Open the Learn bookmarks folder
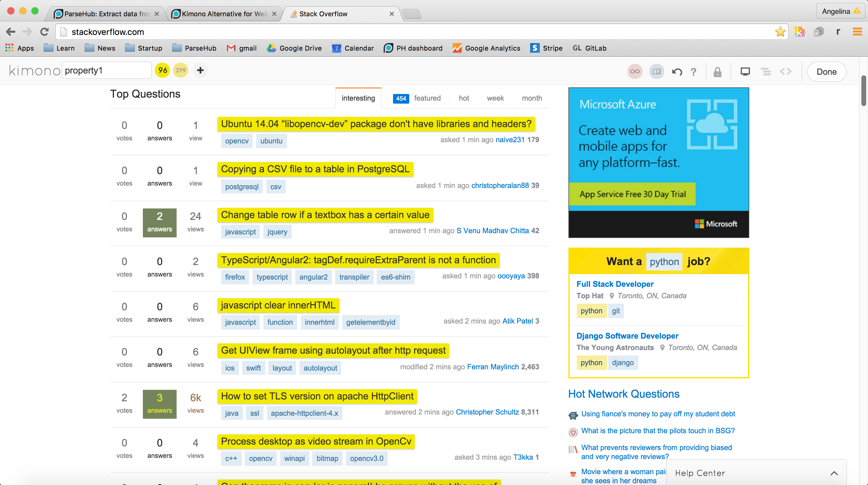The image size is (868, 485). click(x=59, y=48)
